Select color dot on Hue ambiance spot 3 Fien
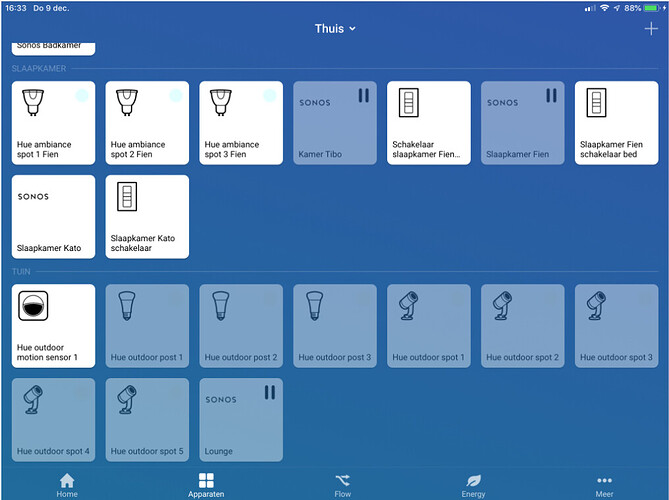This screenshot has width=669, height=500. (270, 95)
